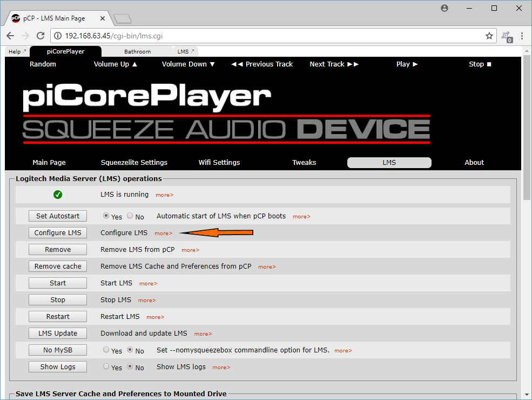Click the LMS Update button
The height and width of the screenshot is (400, 532).
click(x=58, y=333)
